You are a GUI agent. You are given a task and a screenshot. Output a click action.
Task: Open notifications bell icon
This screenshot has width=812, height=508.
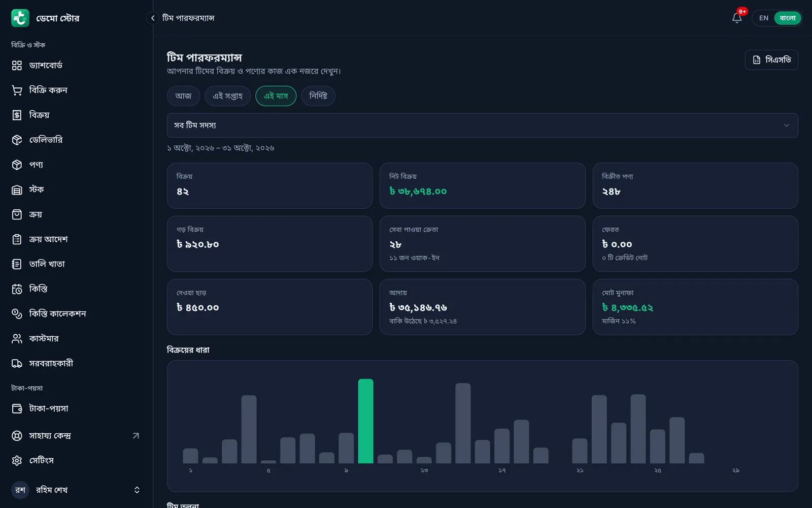tap(737, 18)
